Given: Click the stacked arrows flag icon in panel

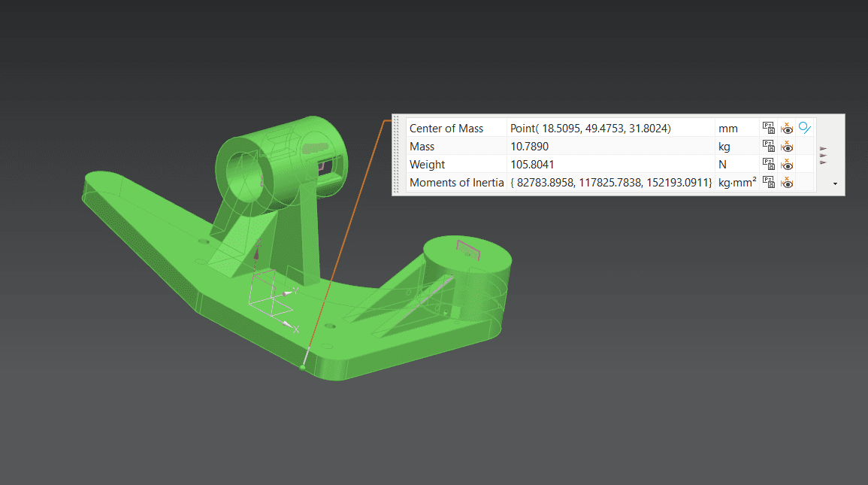Looking at the screenshot, I should pos(823,156).
